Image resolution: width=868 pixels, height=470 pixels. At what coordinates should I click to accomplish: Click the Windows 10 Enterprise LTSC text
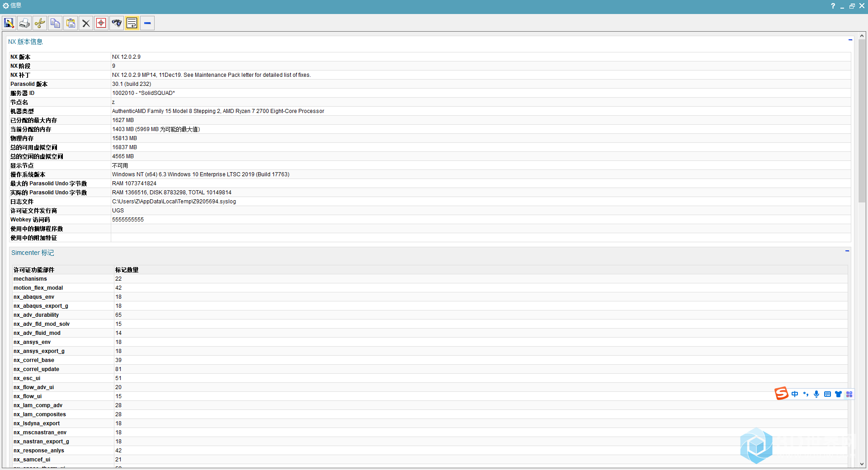(x=201, y=174)
